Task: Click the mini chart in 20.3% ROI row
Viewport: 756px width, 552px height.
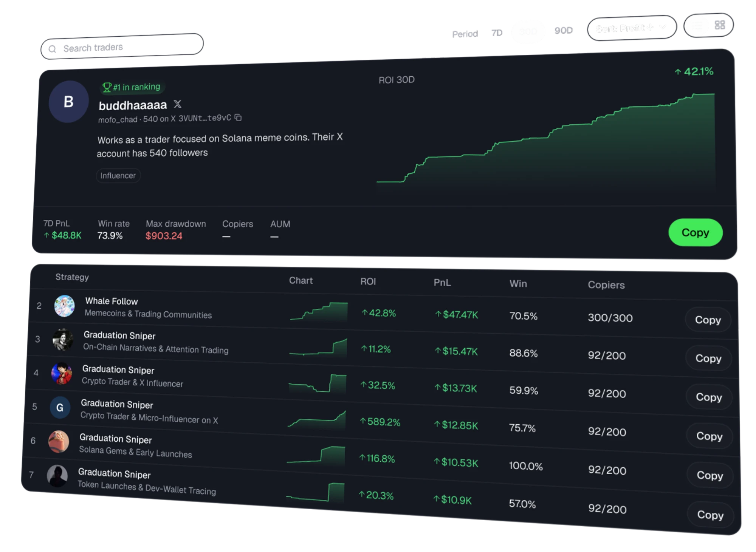Action: [315, 492]
